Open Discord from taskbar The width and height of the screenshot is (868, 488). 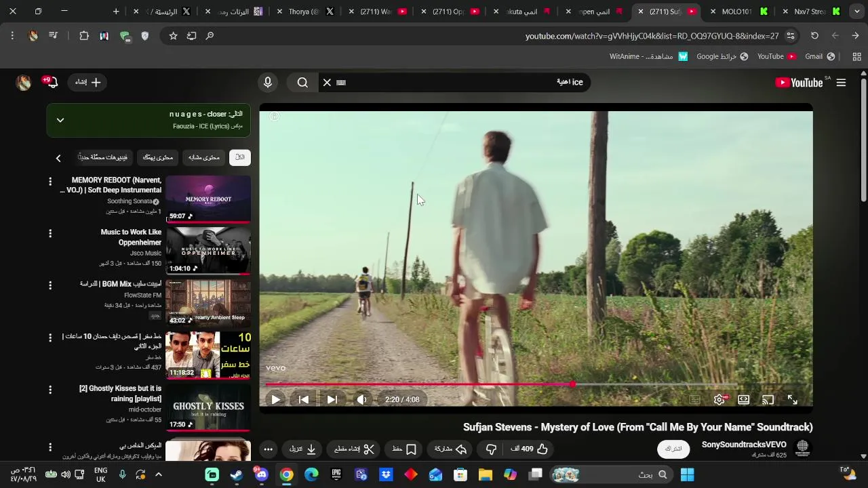pos(262,474)
